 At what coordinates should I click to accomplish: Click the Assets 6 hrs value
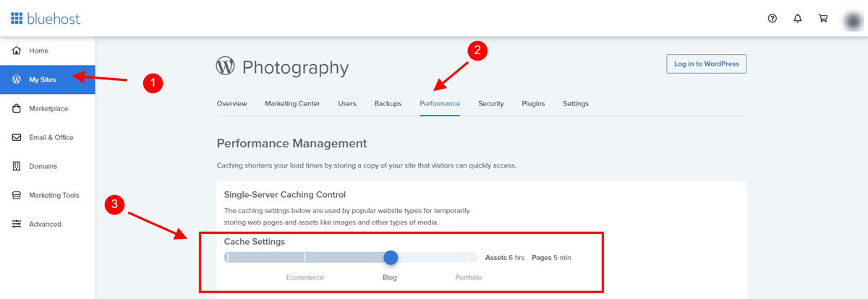(x=505, y=257)
